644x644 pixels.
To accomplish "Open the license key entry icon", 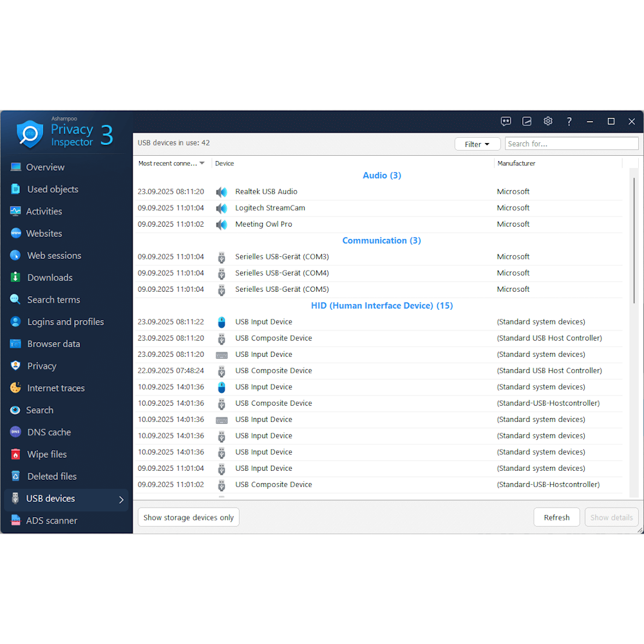I will (527, 121).
